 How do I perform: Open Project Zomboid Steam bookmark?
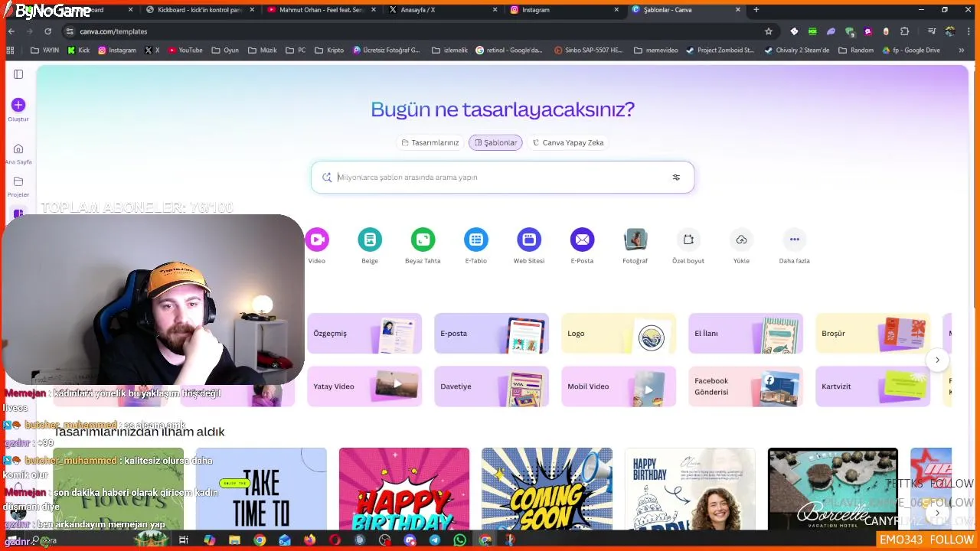(x=720, y=51)
